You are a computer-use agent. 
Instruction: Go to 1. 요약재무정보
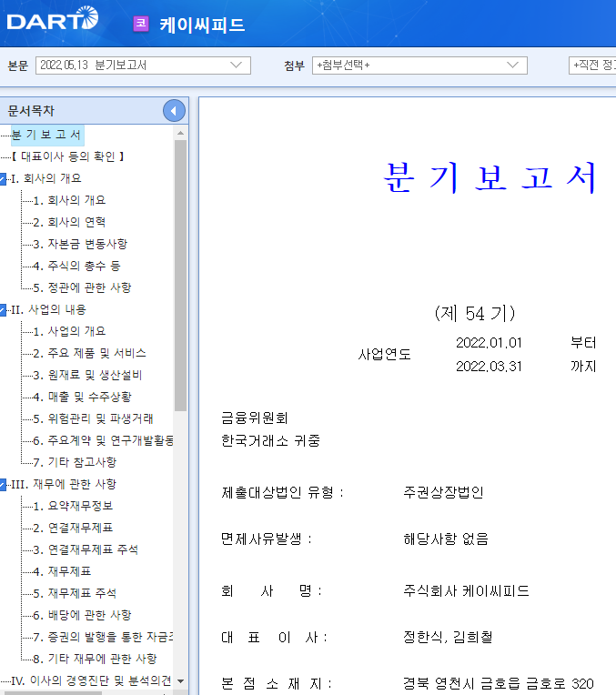(x=73, y=506)
